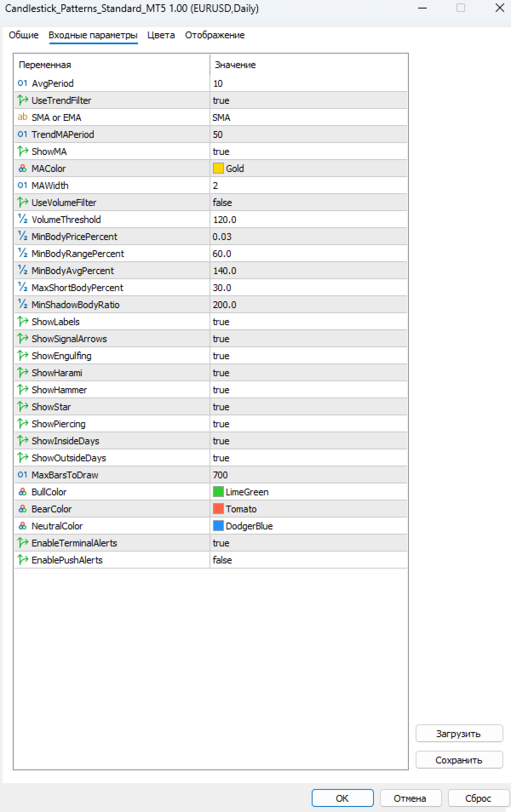Click the boolean icon beside ShowLabels

click(22, 322)
